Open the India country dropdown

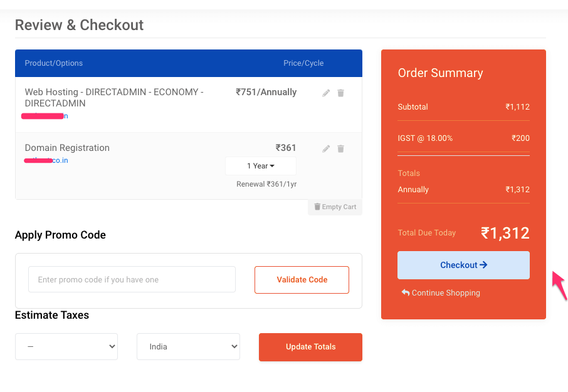click(188, 346)
